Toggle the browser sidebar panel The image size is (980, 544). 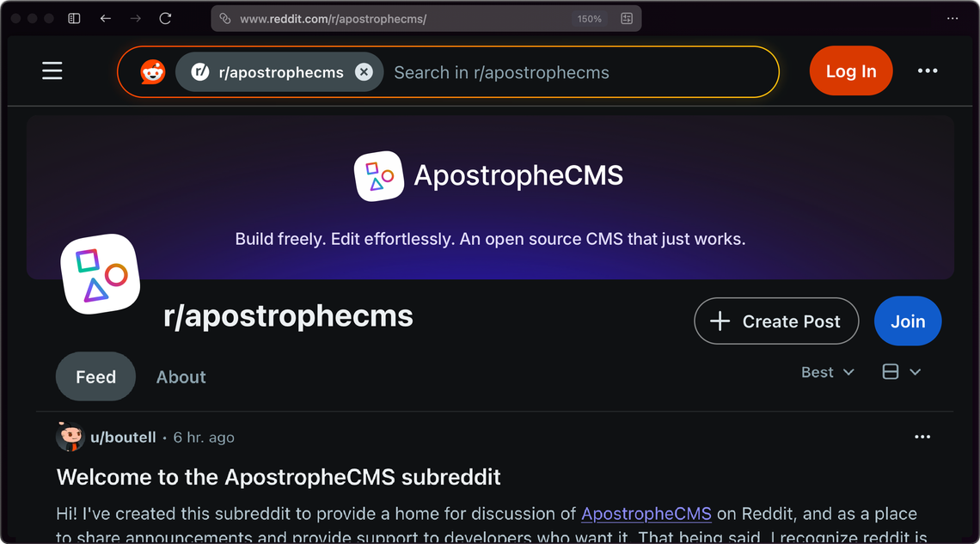[75, 18]
